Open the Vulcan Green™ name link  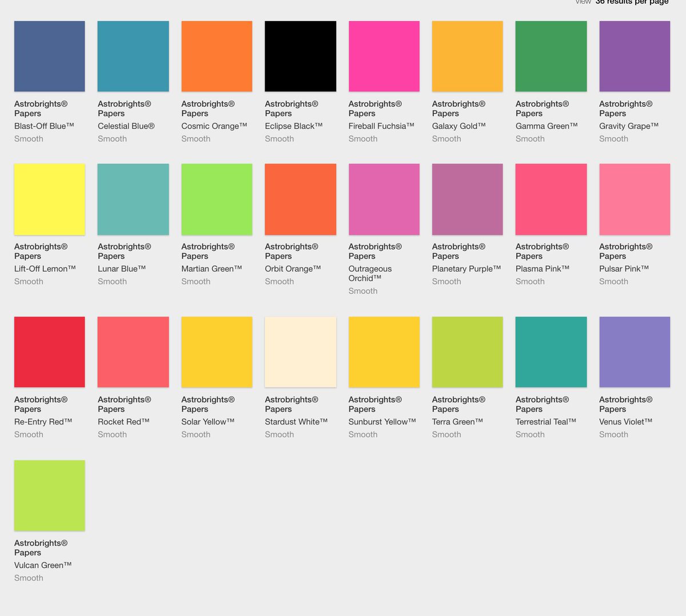pyautogui.click(x=43, y=565)
